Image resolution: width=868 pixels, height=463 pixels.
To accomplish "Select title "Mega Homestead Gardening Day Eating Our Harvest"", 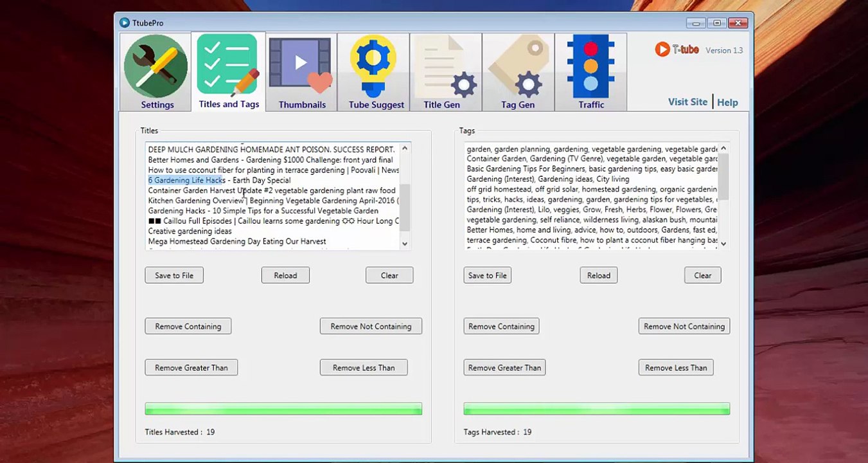I will 237,242.
